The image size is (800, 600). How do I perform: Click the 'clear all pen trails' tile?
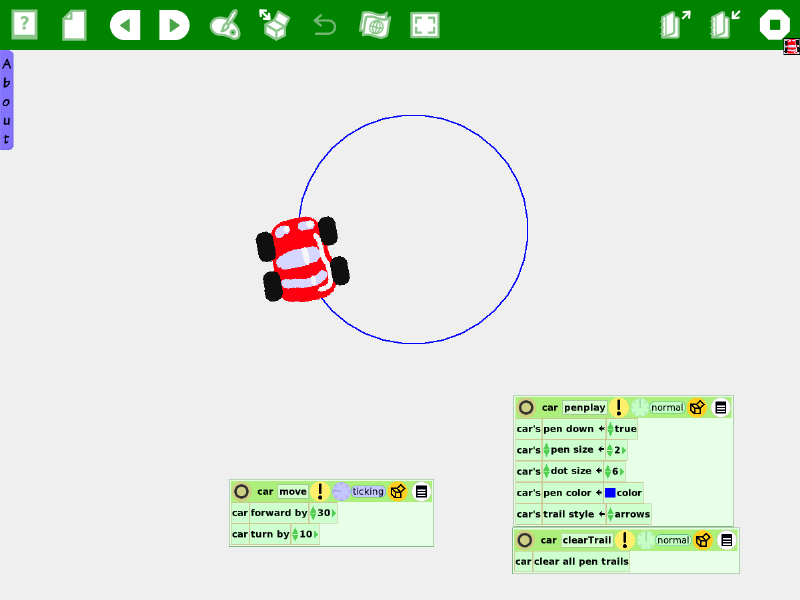[x=581, y=561]
